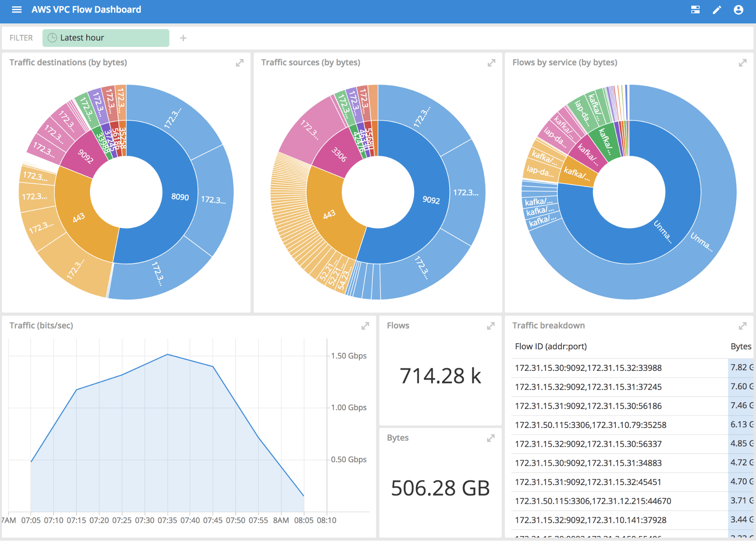
Task: Expand the Flows panel to fullscreen
Action: pos(491,325)
